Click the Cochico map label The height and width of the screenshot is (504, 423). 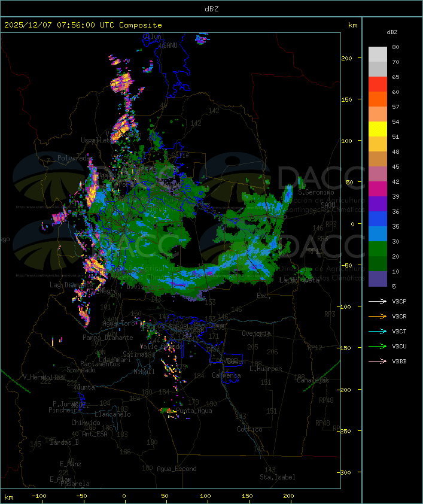pyautogui.click(x=249, y=429)
